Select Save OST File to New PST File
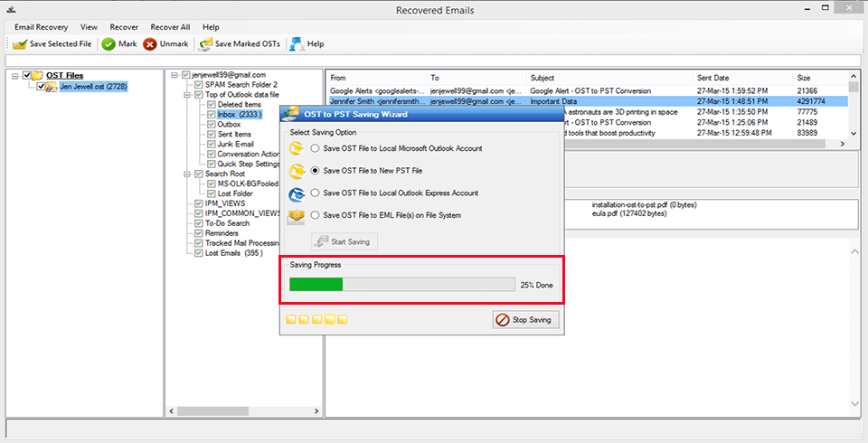Screen dimensions: 868x443 coord(315,171)
